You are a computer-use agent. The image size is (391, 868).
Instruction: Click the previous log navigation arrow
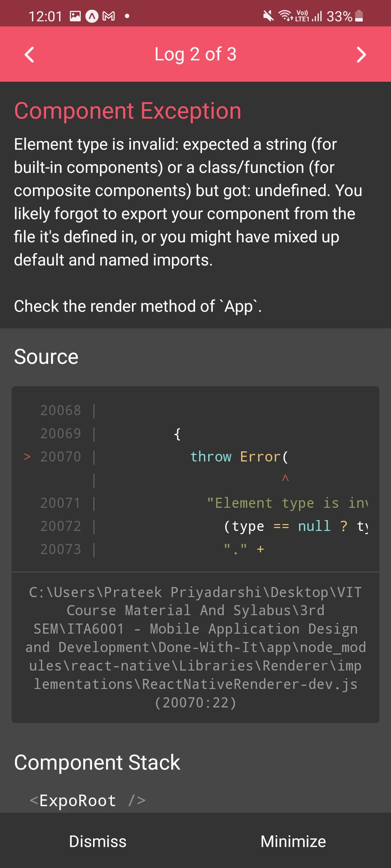(x=30, y=54)
